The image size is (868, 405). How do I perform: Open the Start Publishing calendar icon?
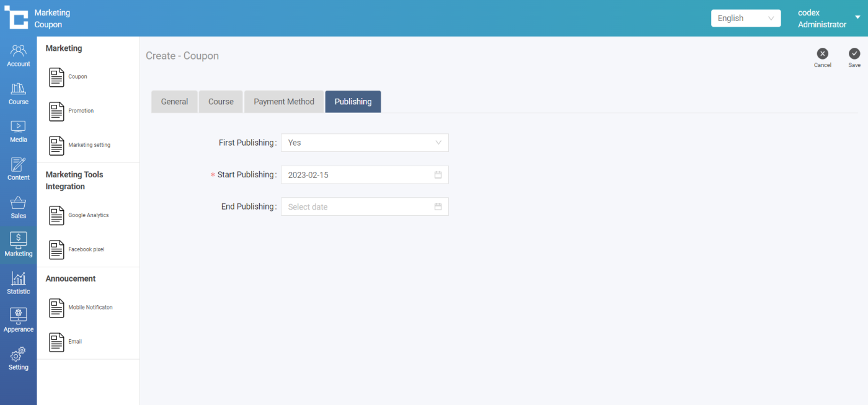(438, 175)
